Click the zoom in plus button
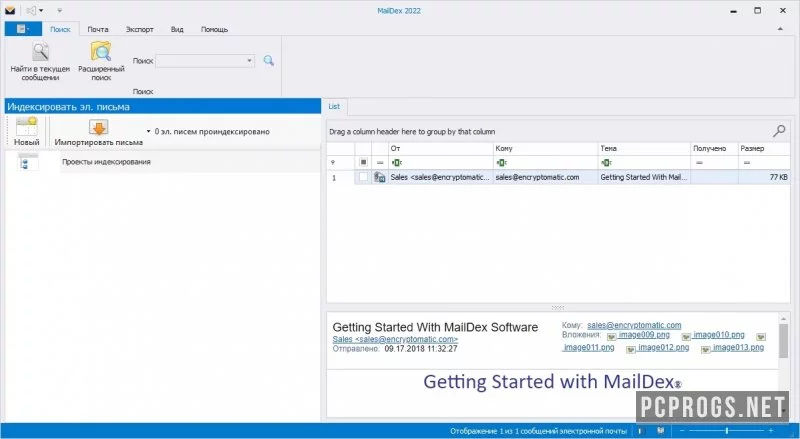The height and width of the screenshot is (439, 800). (770, 431)
